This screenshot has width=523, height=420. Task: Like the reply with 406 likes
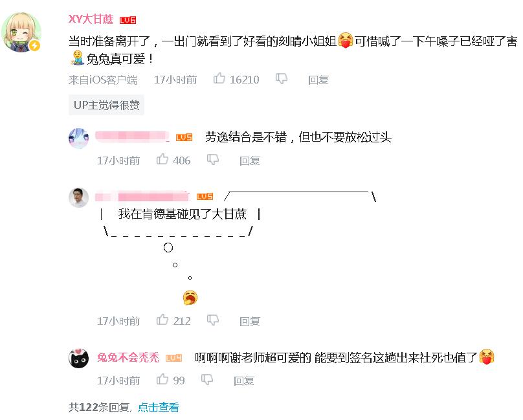pos(162,159)
